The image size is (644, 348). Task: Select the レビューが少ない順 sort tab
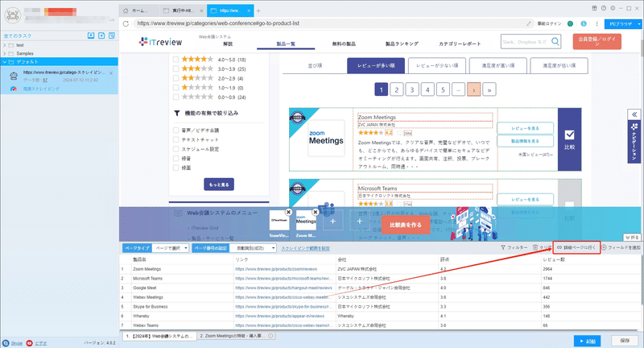[x=436, y=65]
